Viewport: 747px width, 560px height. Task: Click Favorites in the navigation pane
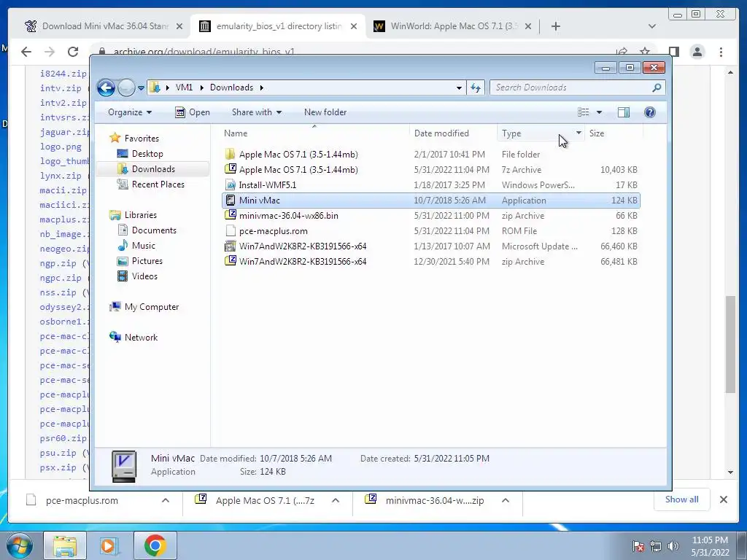[142, 139]
